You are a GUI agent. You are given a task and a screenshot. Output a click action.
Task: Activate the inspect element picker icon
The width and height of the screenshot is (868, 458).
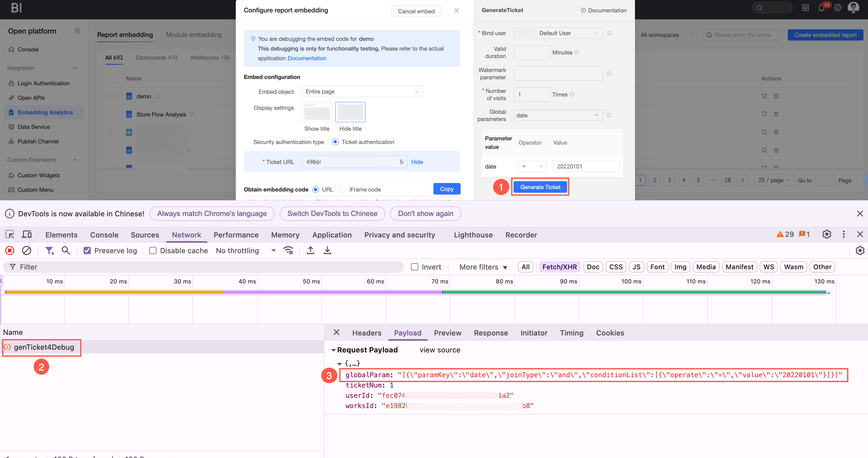(x=10, y=235)
